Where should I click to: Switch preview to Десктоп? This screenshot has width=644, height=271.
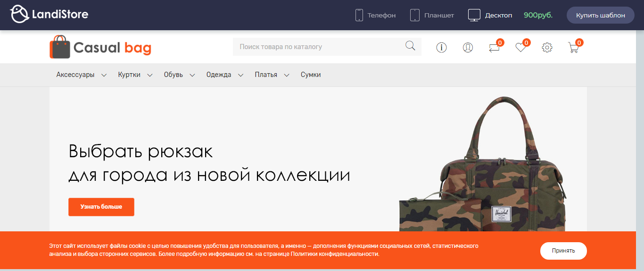click(x=498, y=15)
